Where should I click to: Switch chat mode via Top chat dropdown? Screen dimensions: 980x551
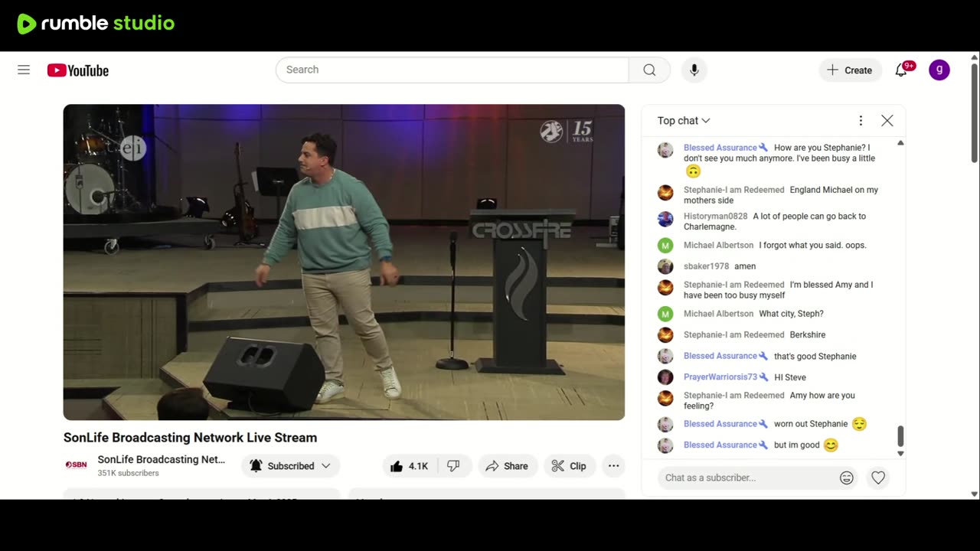tap(684, 120)
